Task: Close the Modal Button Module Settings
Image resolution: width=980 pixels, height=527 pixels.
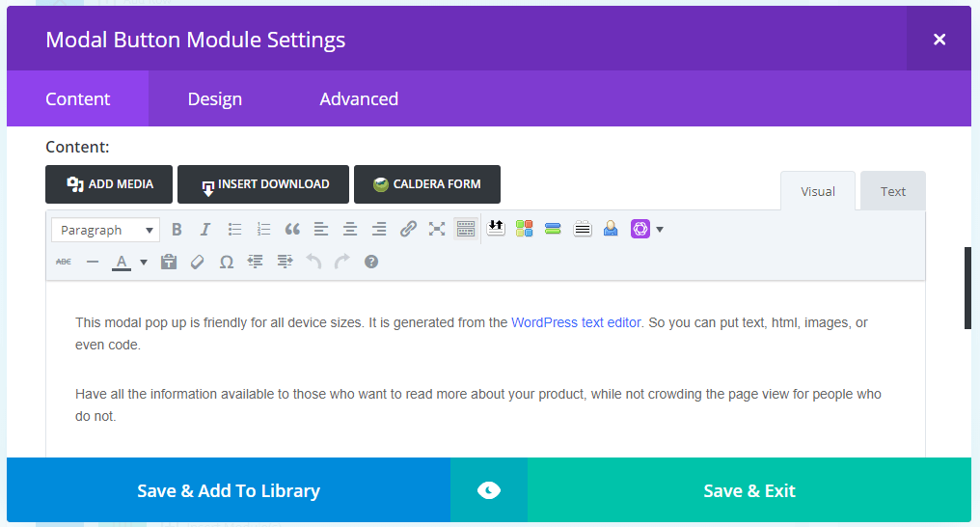Action: pos(939,40)
